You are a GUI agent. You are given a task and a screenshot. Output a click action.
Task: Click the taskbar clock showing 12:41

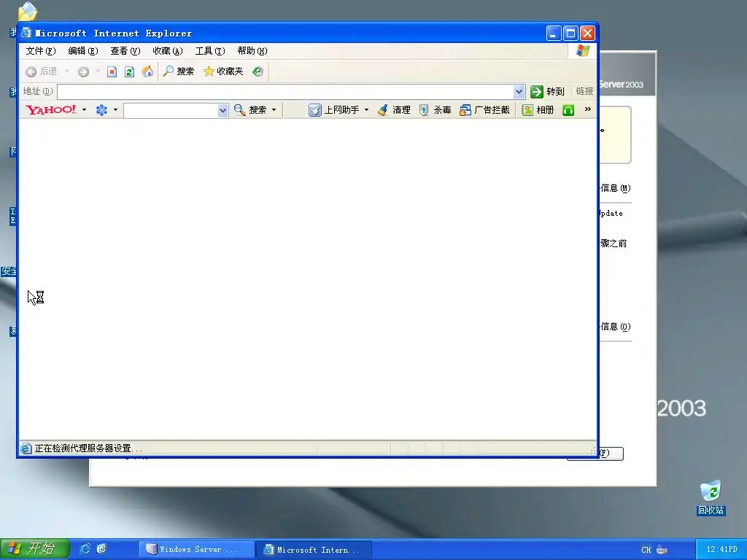[x=721, y=550]
